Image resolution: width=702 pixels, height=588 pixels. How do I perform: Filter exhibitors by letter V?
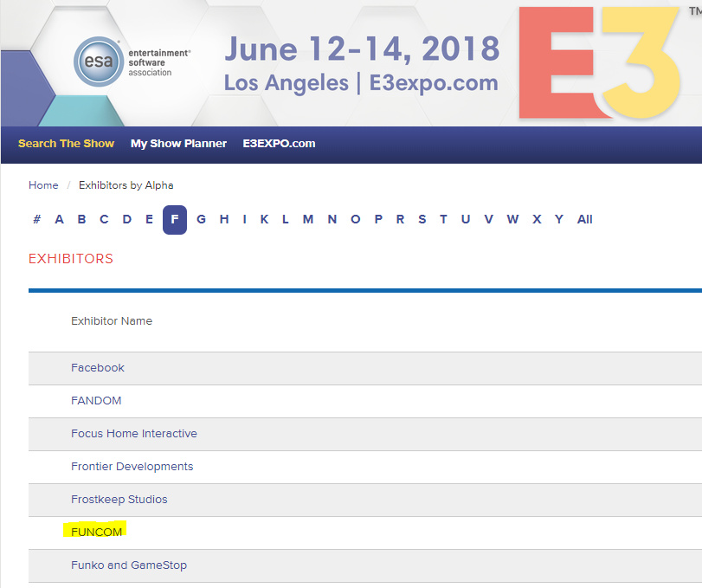point(488,219)
